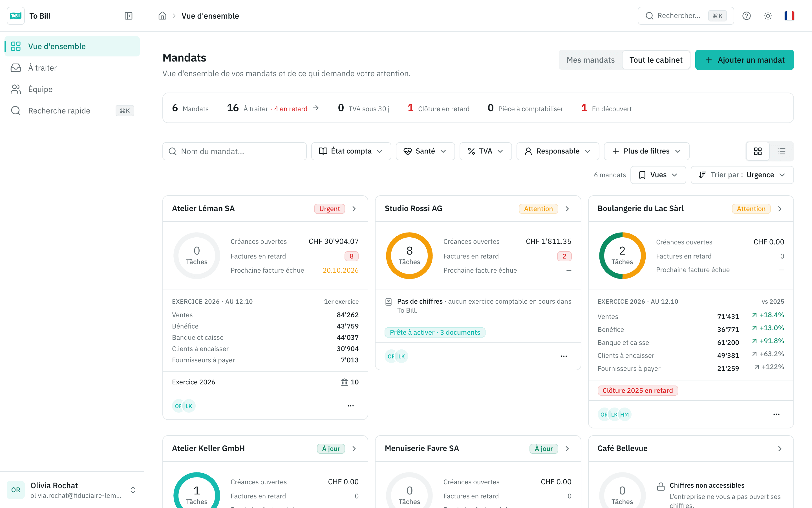Screen dimensions: 812x508
Task: Open Atelier Keller GmbH card chevron
Action: [354, 448]
